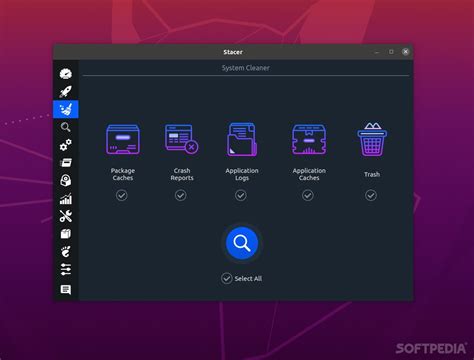This screenshot has height=360, width=474.
Task: Click the Trash basket icon
Action: pyautogui.click(x=372, y=139)
